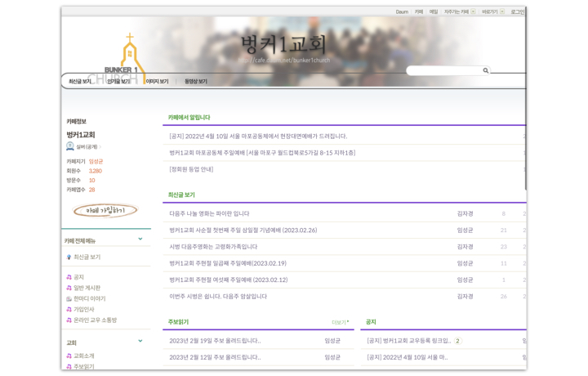
Task: Open 메일 link in the top bar
Action: (434, 11)
